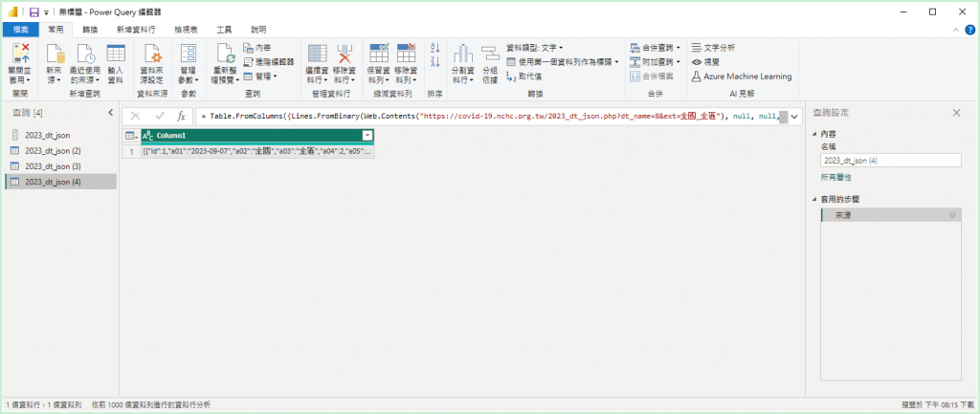980x414 pixels.
Task: Open Append Queries (附加查詢) dropdown
Action: coord(655,62)
